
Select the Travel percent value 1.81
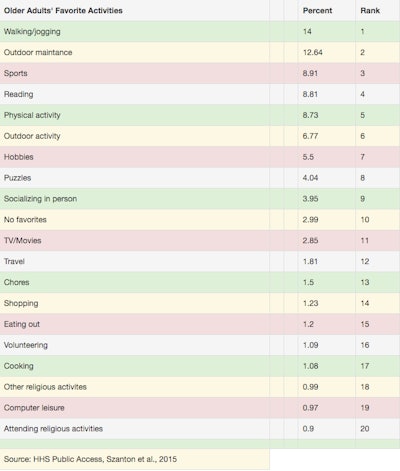(310, 261)
